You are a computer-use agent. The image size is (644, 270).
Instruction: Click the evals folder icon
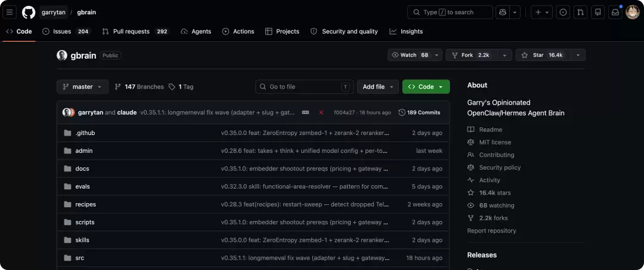click(68, 186)
